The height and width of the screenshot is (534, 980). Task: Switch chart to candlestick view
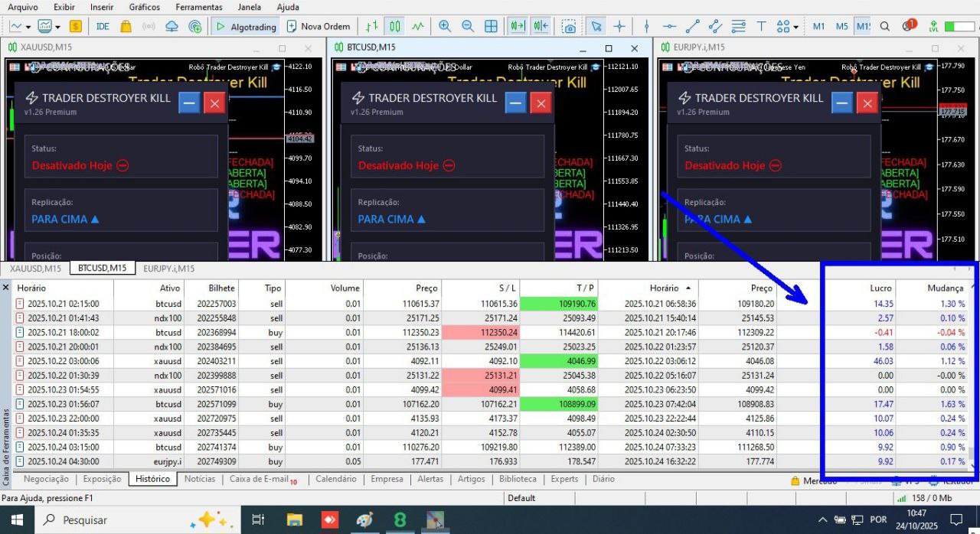pyautogui.click(x=395, y=26)
